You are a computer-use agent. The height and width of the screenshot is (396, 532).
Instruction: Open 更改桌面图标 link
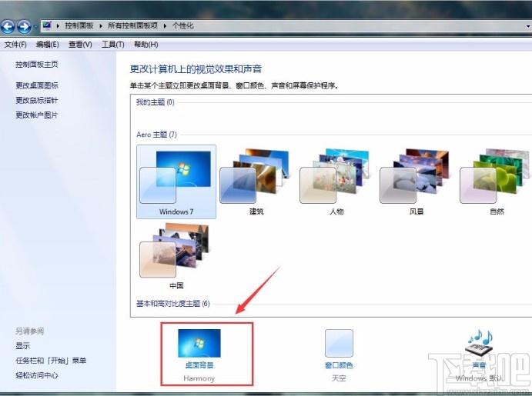pyautogui.click(x=37, y=85)
